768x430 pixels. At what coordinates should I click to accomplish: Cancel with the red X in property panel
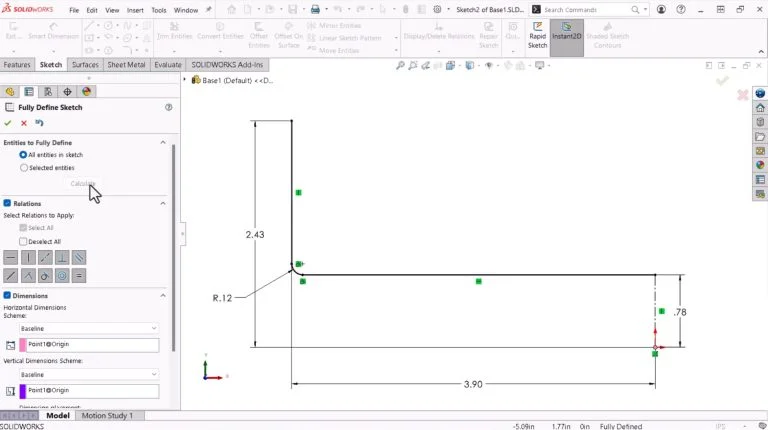click(x=24, y=123)
